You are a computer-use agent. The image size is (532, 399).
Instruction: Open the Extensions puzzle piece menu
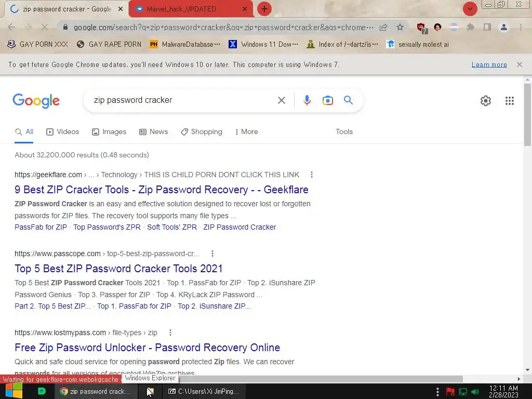470,27
